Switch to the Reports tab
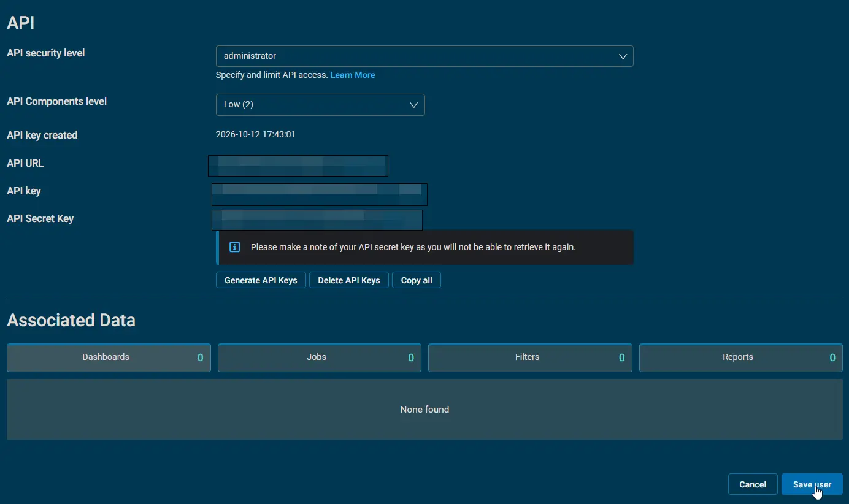 tap(741, 357)
